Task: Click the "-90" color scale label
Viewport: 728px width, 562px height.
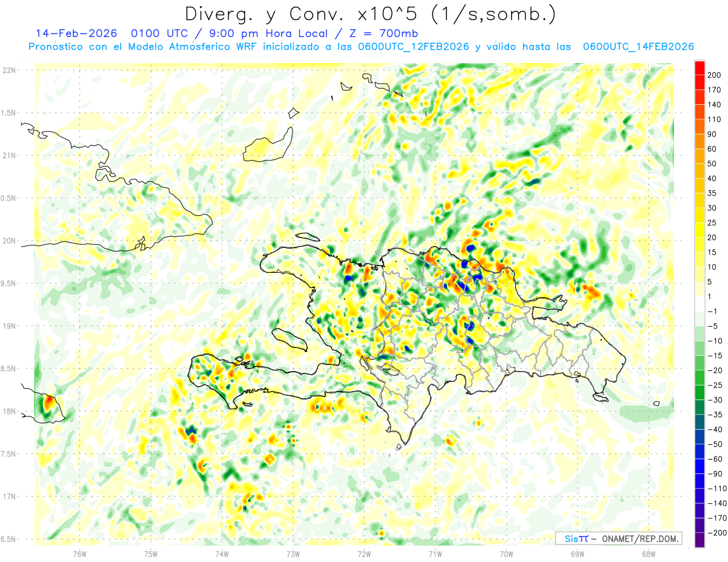Action: (715, 474)
